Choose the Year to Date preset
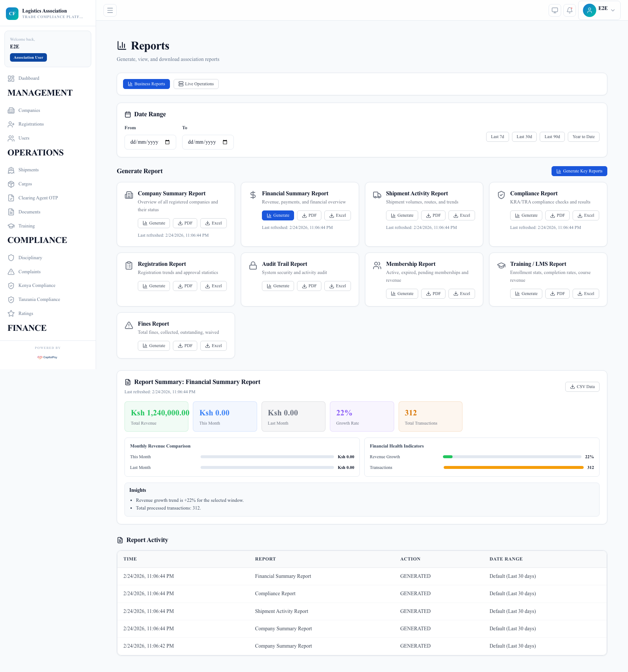628x672 pixels. pyautogui.click(x=583, y=137)
